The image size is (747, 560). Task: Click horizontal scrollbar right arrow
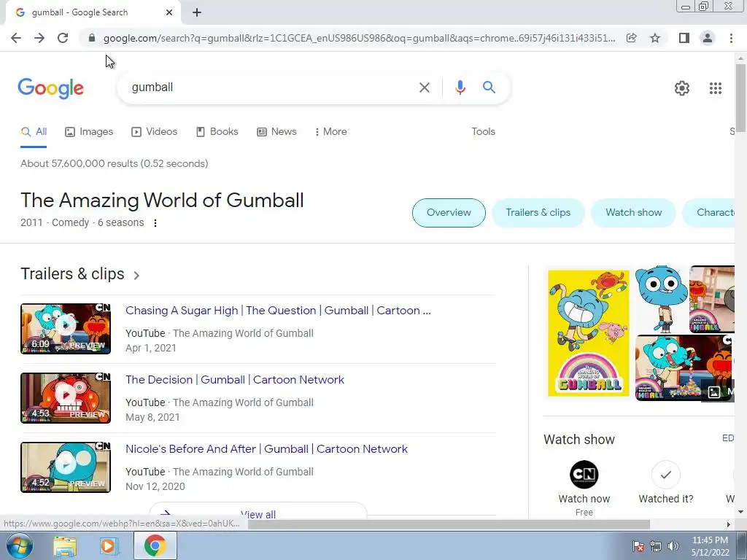728,524
